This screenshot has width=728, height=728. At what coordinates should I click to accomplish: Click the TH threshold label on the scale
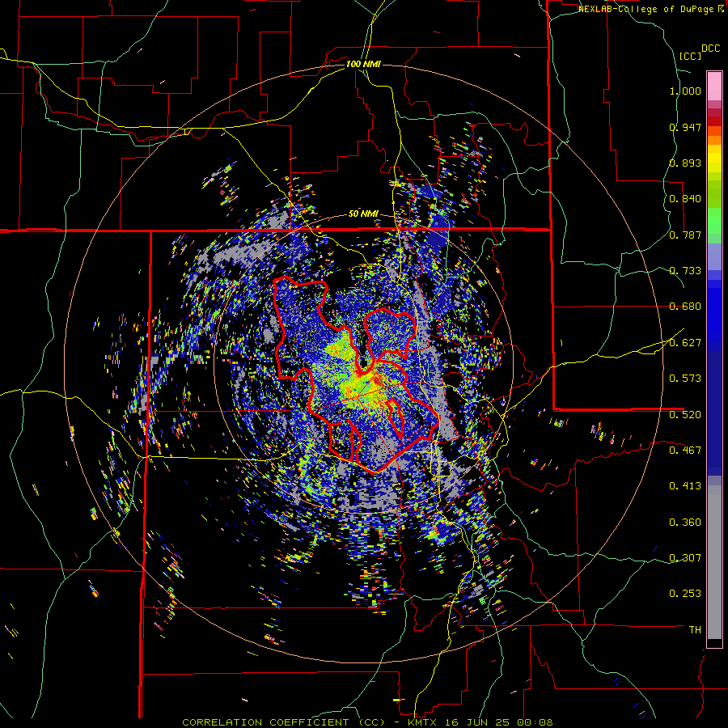coord(695,630)
